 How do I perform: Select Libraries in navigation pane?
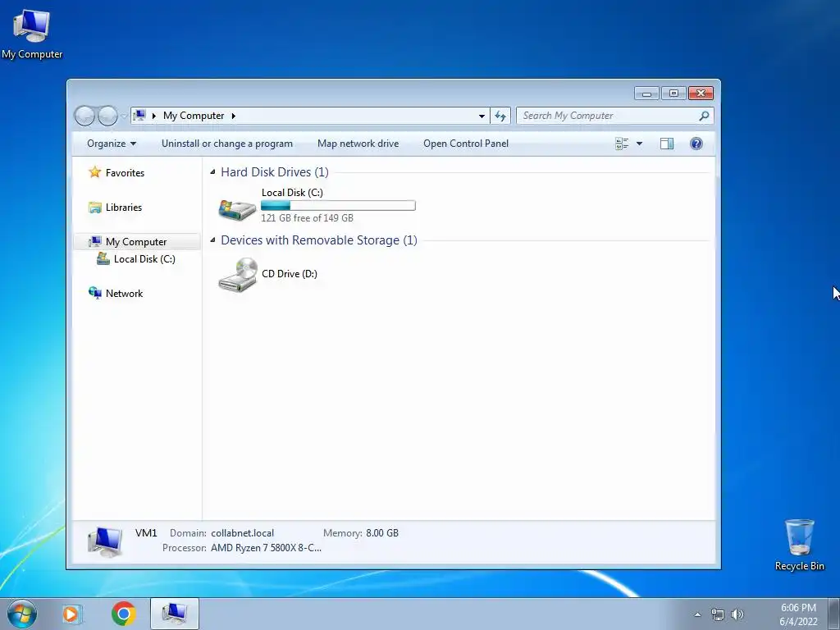tap(124, 208)
